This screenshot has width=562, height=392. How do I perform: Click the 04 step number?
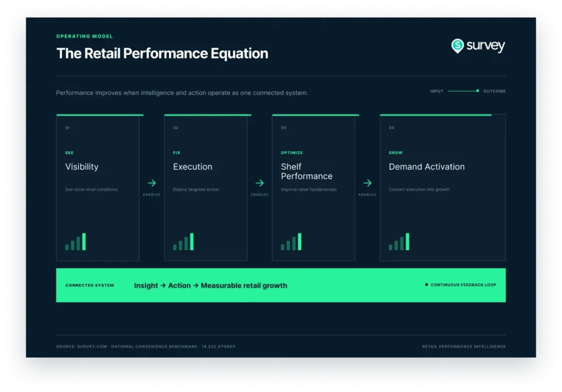[391, 128]
